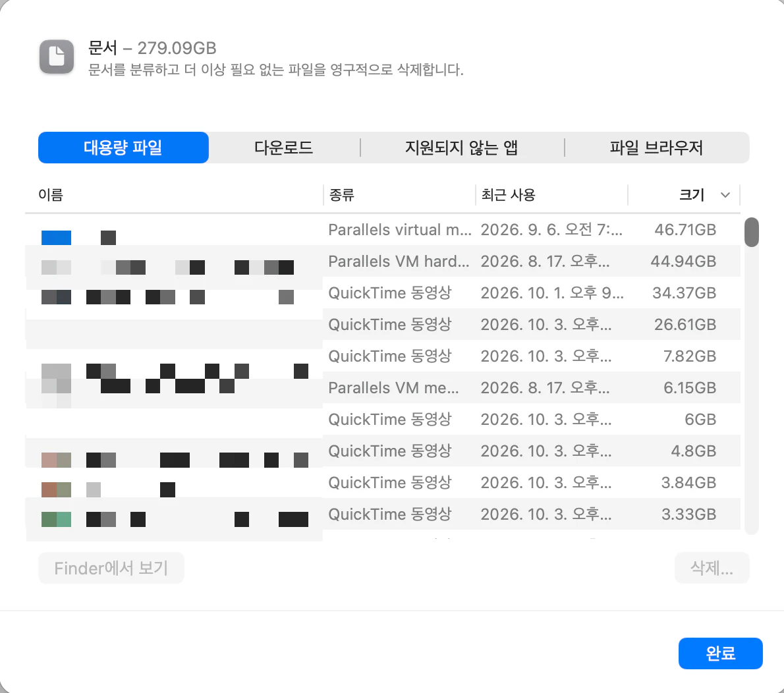This screenshot has height=693, width=784.
Task: Sort the list by 이름 column header
Action: (x=51, y=194)
